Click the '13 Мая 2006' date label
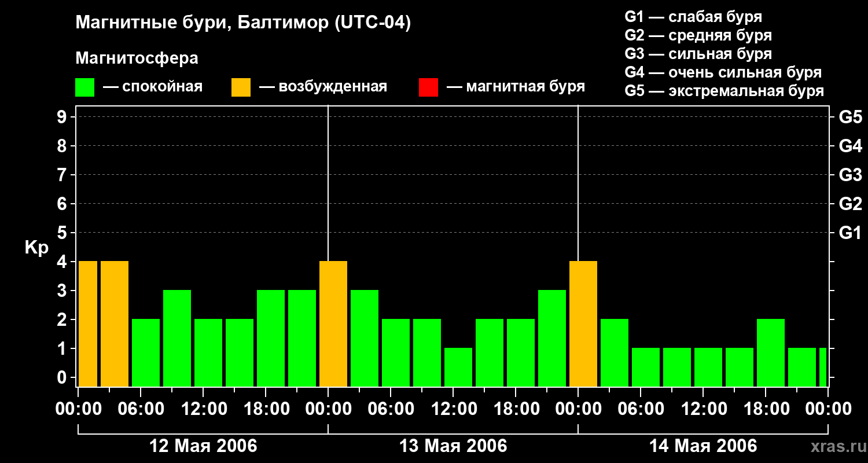 pyautogui.click(x=453, y=446)
